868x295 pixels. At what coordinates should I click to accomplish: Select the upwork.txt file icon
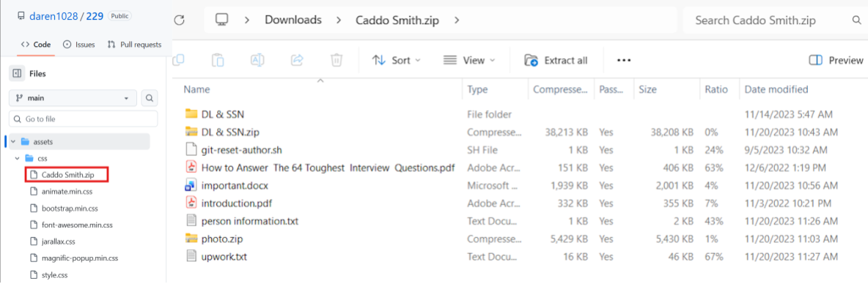pyautogui.click(x=191, y=255)
